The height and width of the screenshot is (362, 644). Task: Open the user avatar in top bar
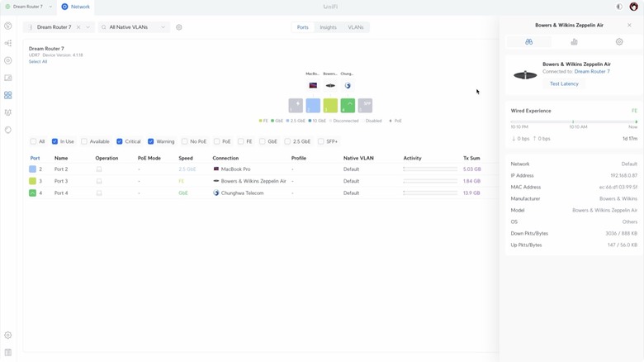(634, 7)
